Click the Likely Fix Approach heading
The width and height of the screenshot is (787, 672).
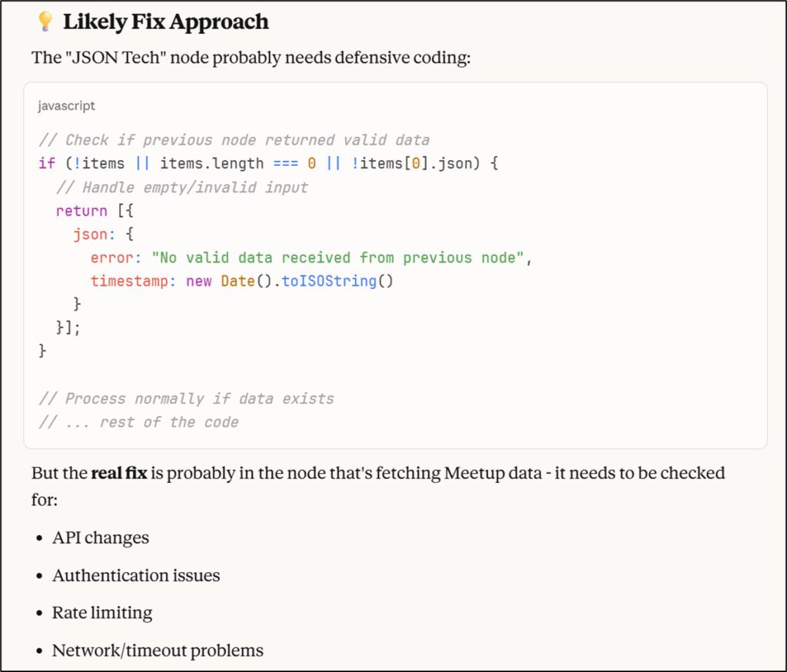click(166, 22)
